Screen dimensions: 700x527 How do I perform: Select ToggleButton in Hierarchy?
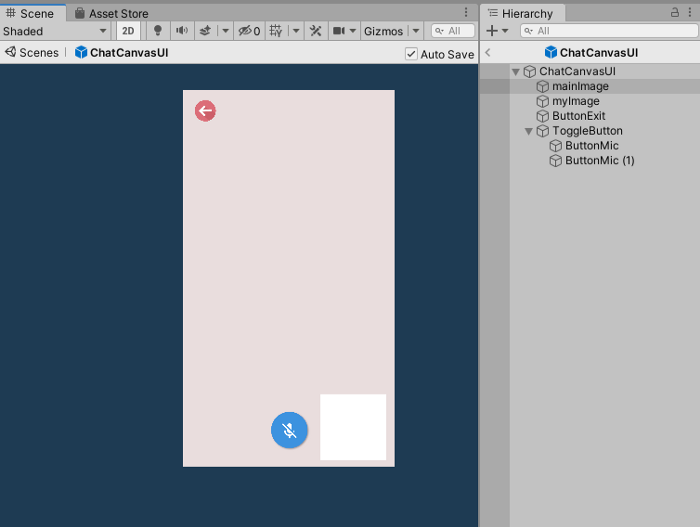coord(590,131)
